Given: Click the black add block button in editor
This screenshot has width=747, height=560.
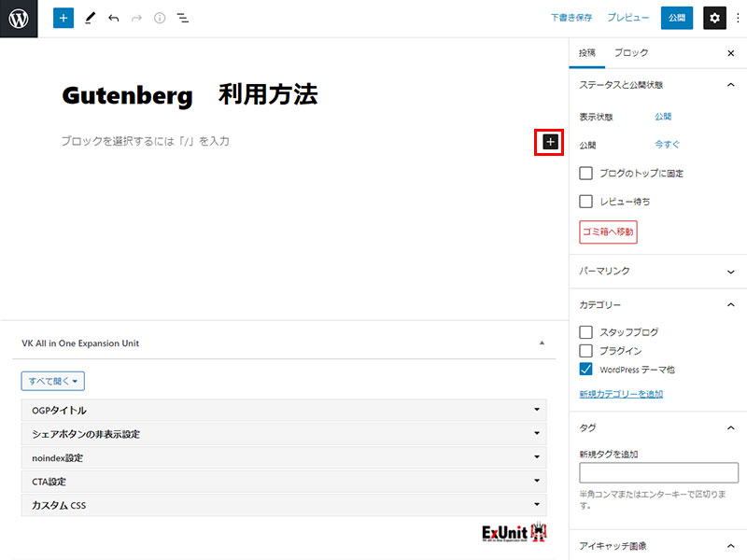Looking at the screenshot, I should pyautogui.click(x=550, y=141).
